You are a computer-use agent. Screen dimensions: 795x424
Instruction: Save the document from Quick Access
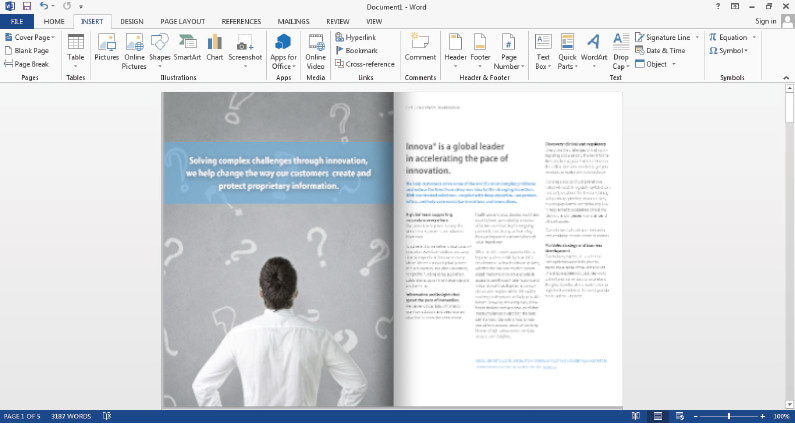click(27, 7)
